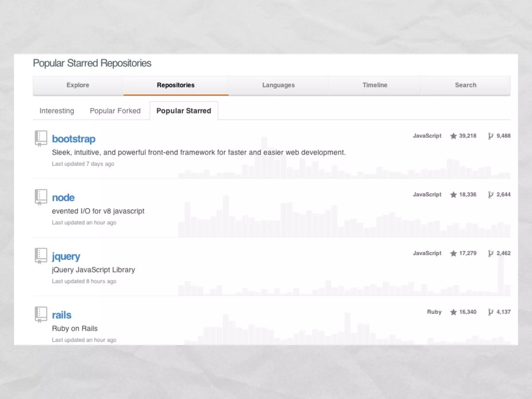Click 'evented I/O for v8 javascript' text

pos(98,211)
